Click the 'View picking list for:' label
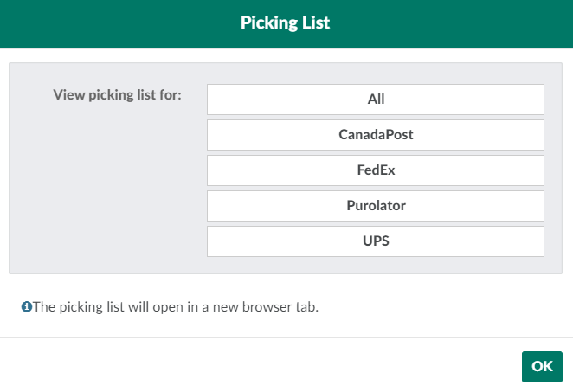 [117, 95]
